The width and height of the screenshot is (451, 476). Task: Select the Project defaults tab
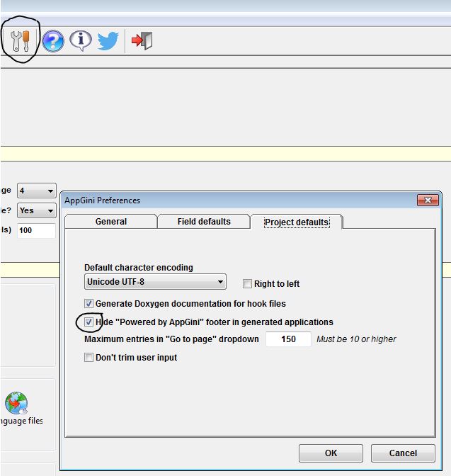tap(297, 222)
